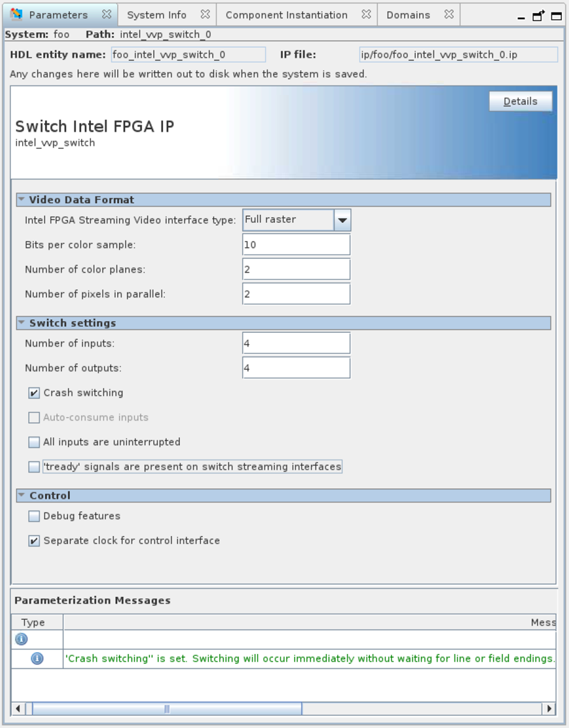Close the Parameters tab via its X icon

pyautogui.click(x=106, y=14)
